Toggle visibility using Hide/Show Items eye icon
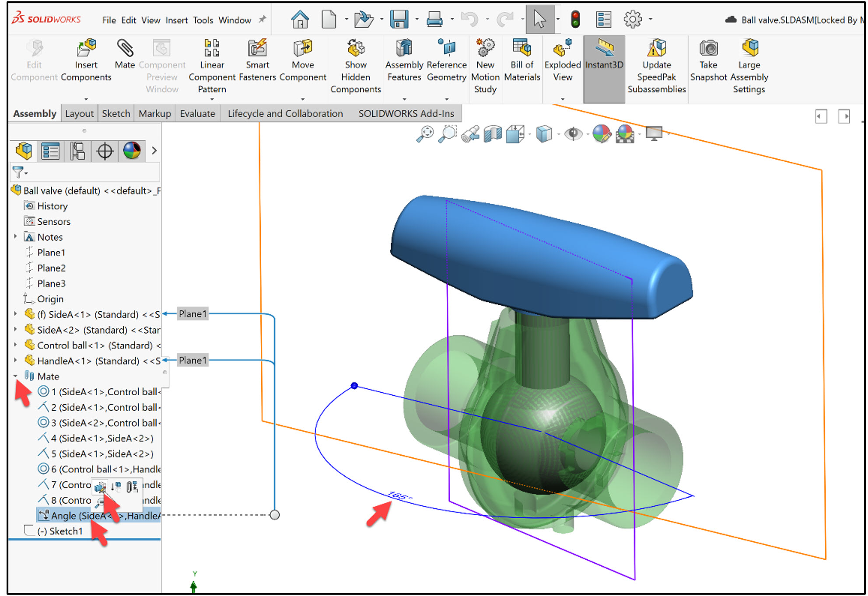 (x=574, y=134)
